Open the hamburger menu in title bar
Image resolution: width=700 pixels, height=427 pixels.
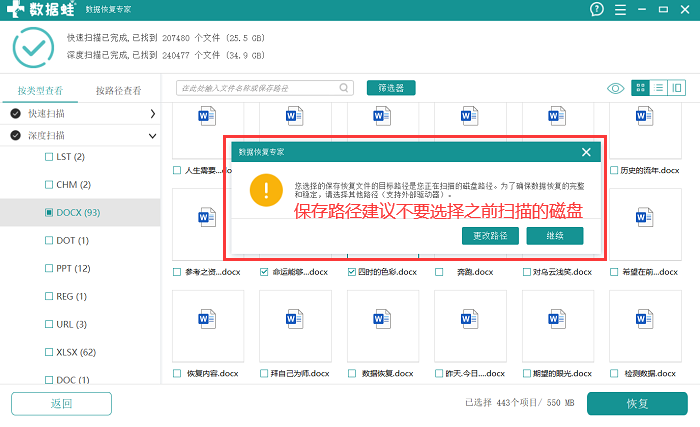click(x=620, y=9)
